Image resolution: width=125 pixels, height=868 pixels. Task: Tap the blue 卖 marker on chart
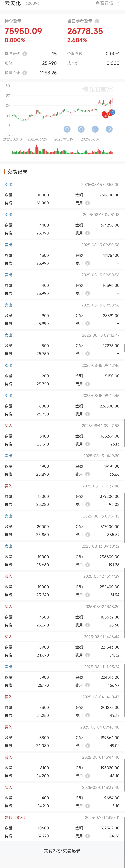(x=112, y=112)
